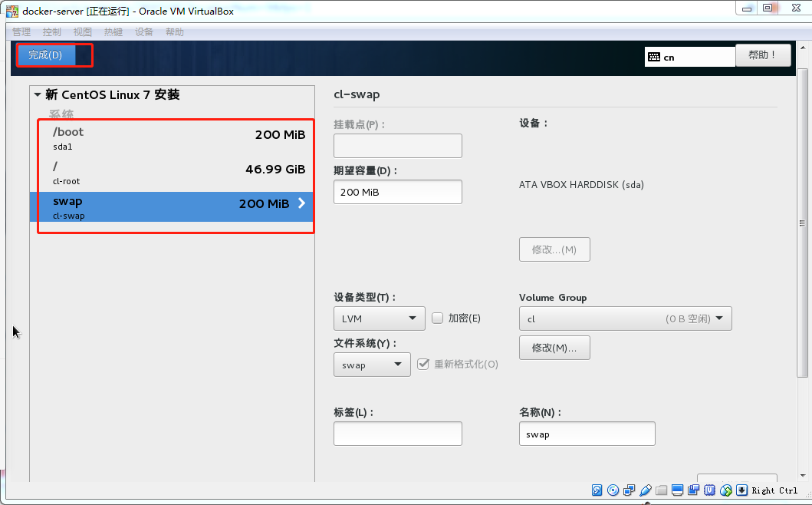Screen dimensions: 812x505
Task: Click the optical disc status icon
Action: coord(613,490)
